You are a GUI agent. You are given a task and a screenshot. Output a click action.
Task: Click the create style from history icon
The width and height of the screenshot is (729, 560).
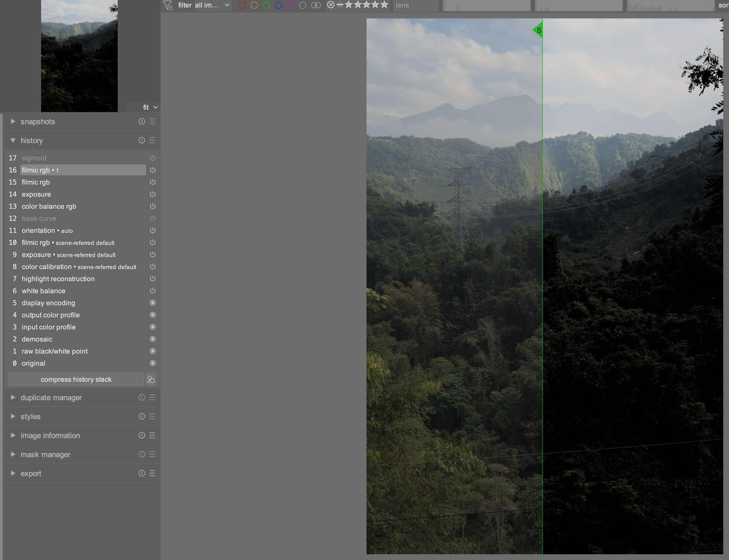(151, 379)
